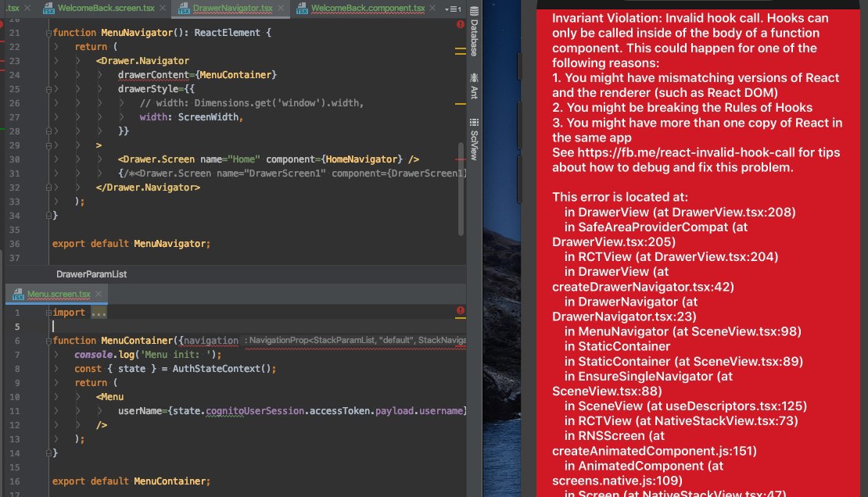Click 'navigation' parameter in MenuContainer signature

click(x=211, y=341)
